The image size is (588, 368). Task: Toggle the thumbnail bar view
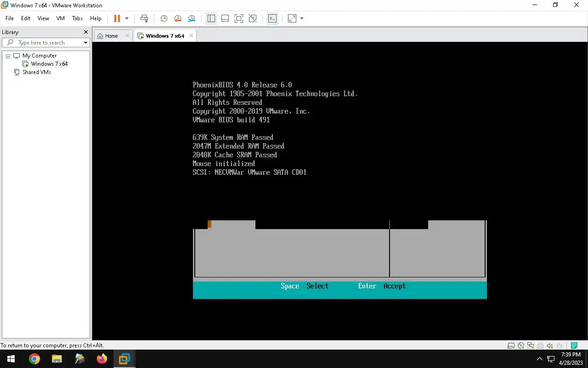[225, 18]
